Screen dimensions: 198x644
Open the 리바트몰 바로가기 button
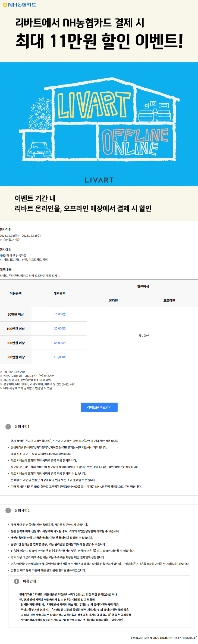[x=99, y=407]
